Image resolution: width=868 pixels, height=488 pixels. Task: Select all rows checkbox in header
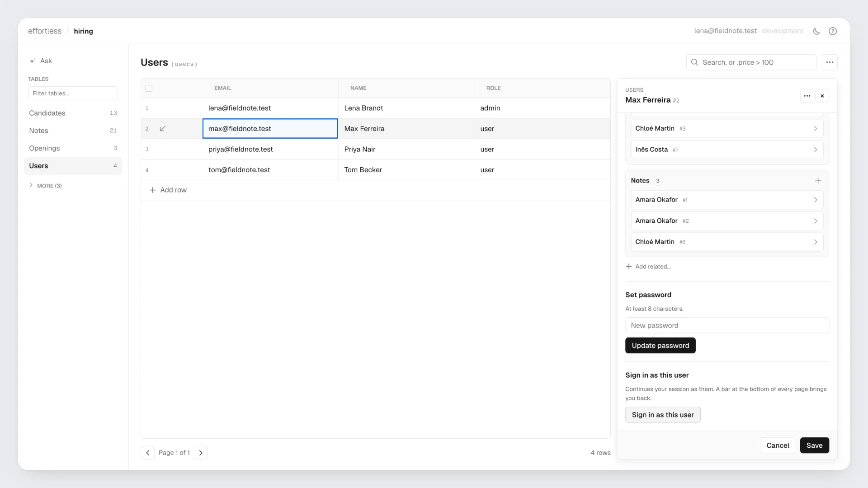[x=149, y=88]
